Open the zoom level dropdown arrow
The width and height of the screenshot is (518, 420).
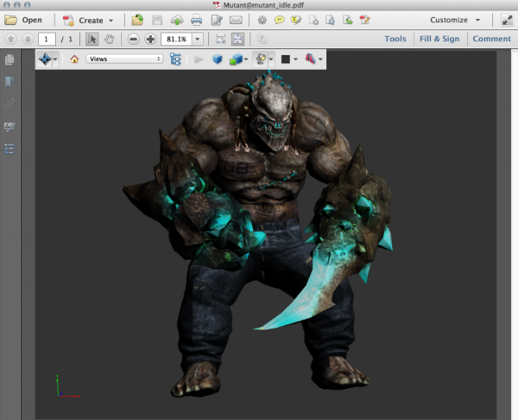click(198, 40)
